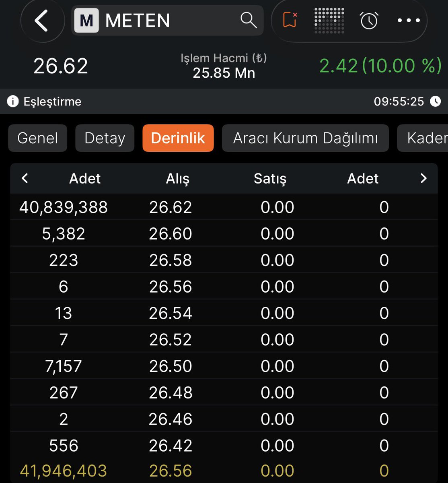Select bid price 26.60
Viewport: 448px width, 483px height.
171,234
